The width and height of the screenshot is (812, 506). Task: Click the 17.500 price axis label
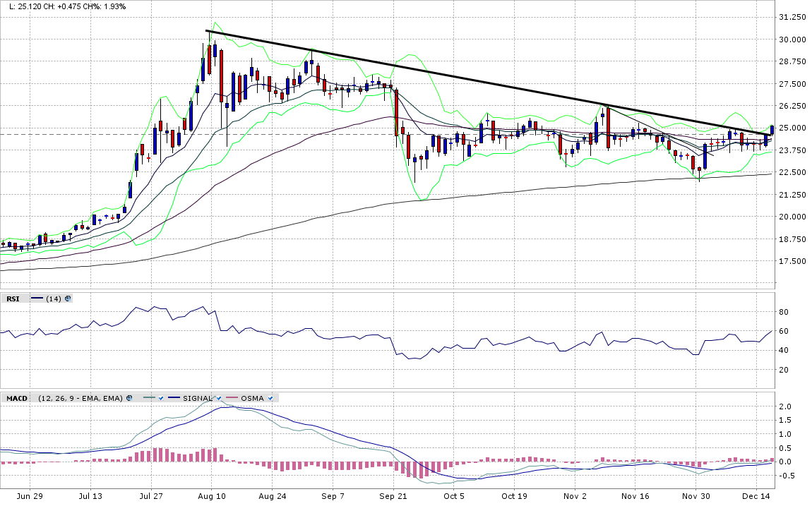pyautogui.click(x=792, y=261)
